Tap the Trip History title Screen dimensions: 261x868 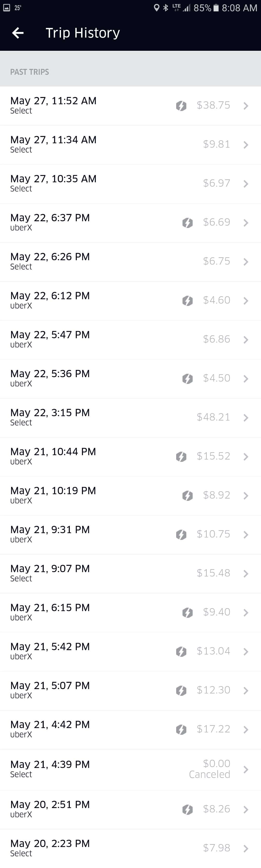tap(82, 33)
